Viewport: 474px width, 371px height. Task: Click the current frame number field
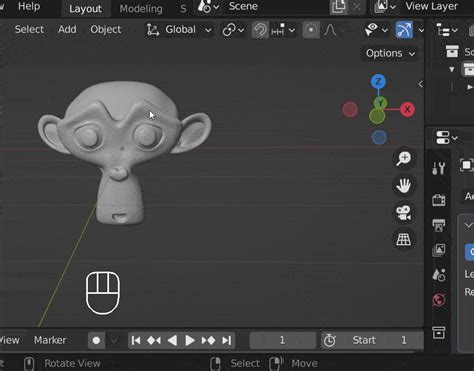[283, 340]
